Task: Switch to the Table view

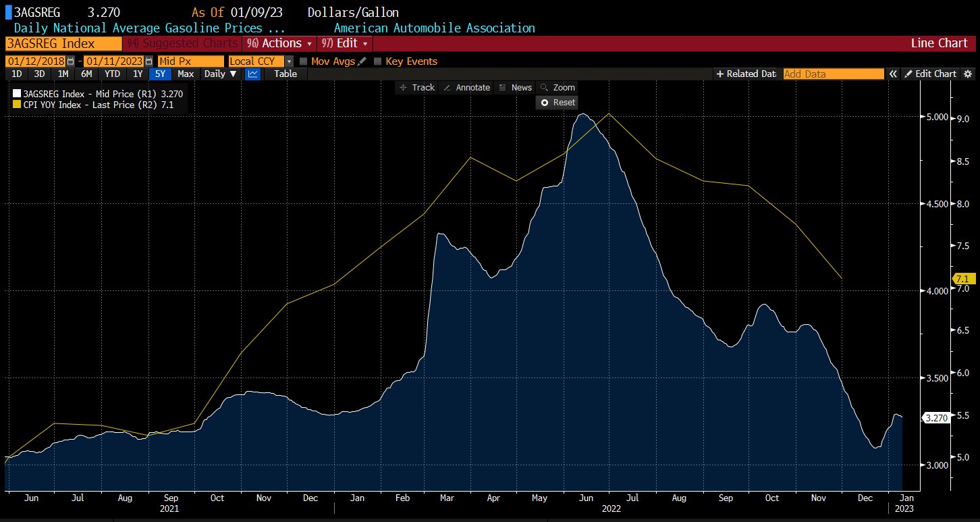Action: pos(285,74)
